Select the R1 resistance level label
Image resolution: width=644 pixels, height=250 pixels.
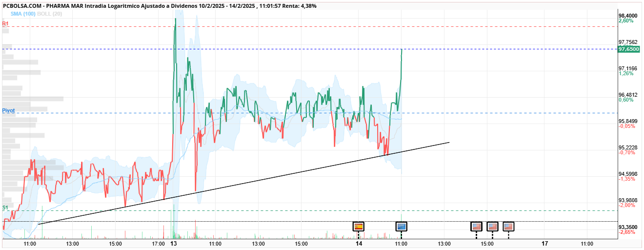coord(5,23)
